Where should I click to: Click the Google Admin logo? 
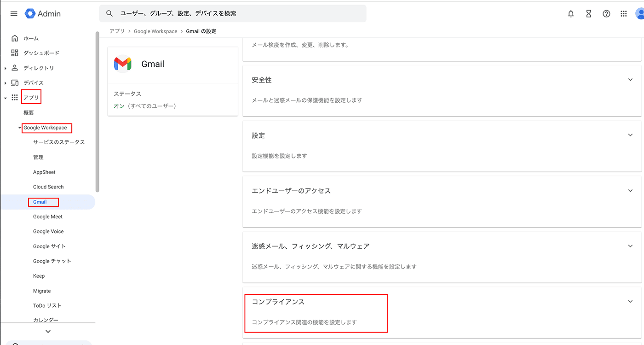click(43, 14)
